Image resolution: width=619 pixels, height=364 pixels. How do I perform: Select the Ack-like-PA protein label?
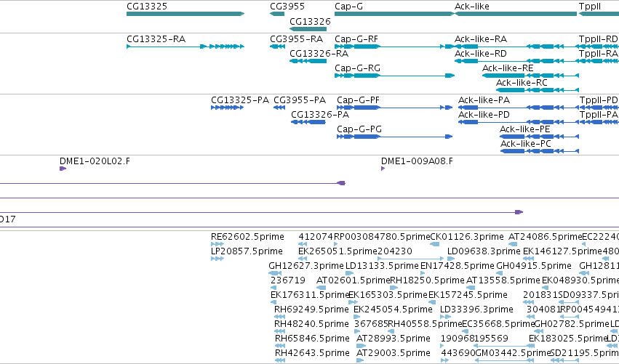484,100
